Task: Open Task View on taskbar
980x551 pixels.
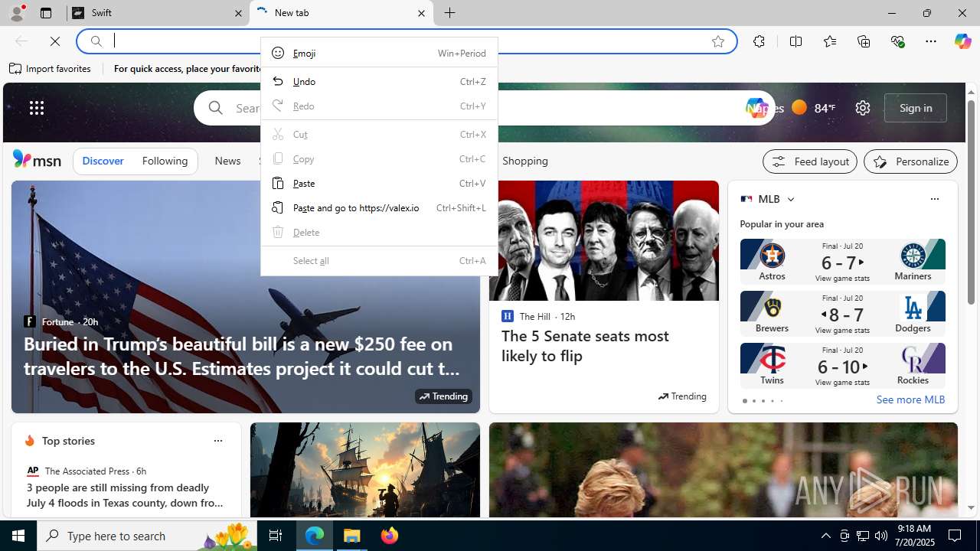Action: point(276,536)
